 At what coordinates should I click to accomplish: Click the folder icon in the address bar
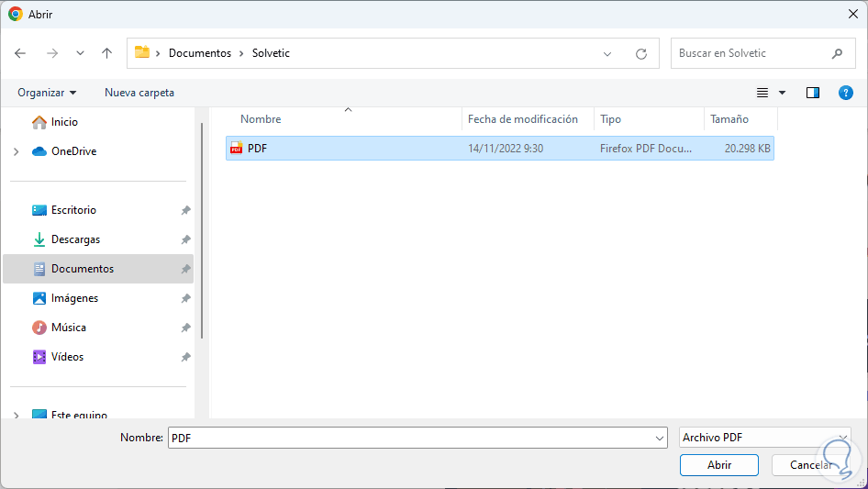pyautogui.click(x=142, y=52)
